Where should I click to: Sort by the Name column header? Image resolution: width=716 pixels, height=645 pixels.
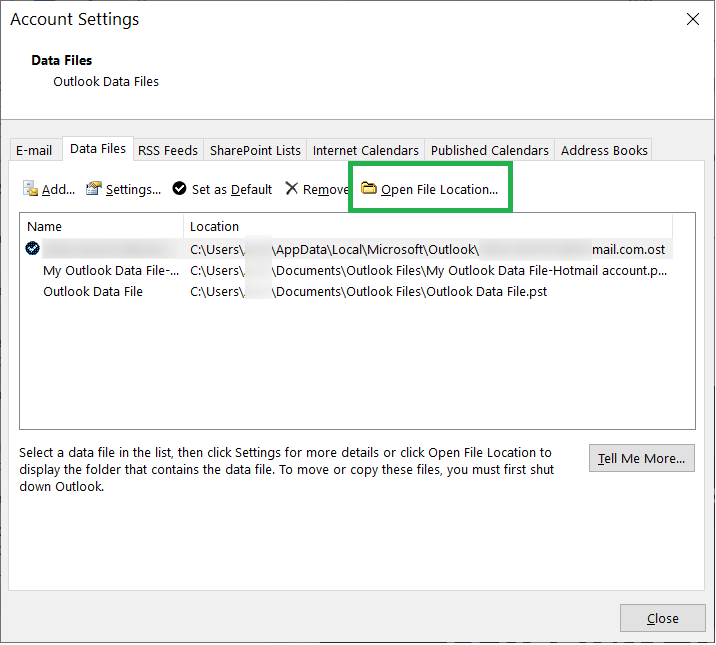101,226
